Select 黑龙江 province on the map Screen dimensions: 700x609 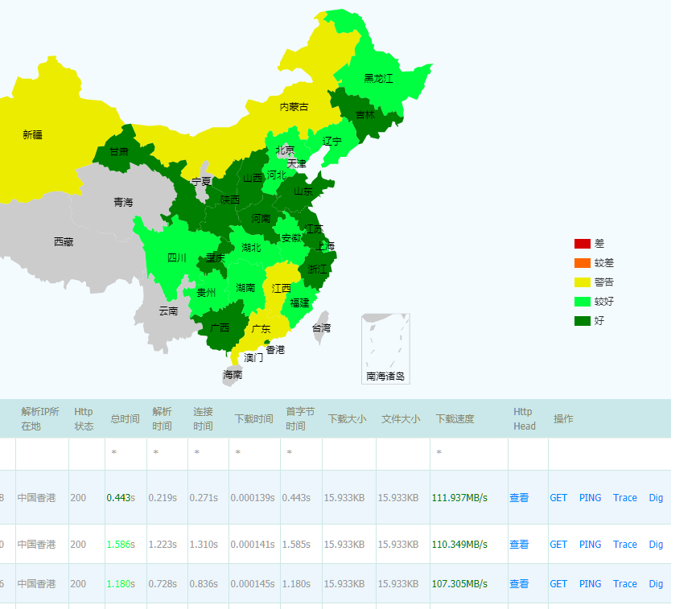379,79
